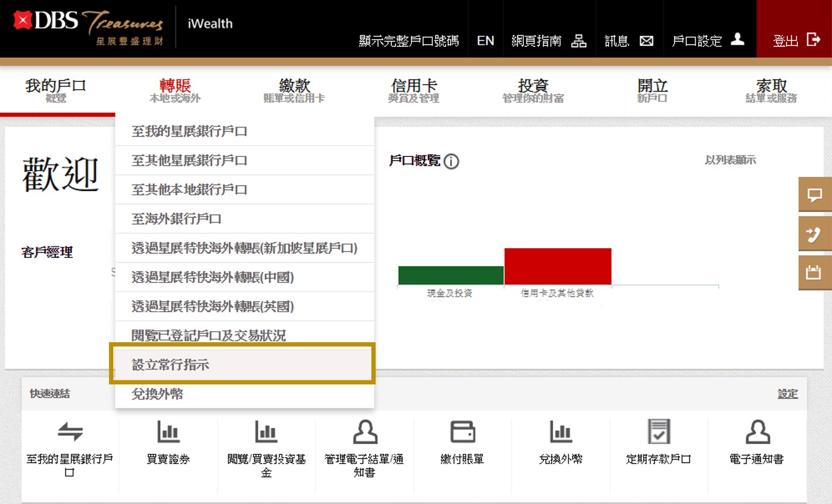Switch the language to EN
832x504 pixels.
[x=485, y=41]
